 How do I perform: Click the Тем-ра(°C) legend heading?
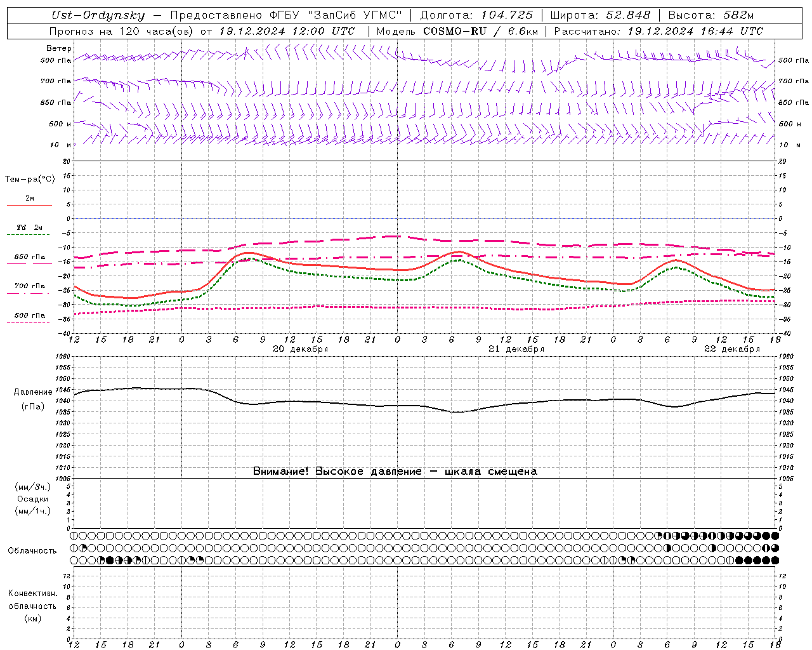point(30,179)
